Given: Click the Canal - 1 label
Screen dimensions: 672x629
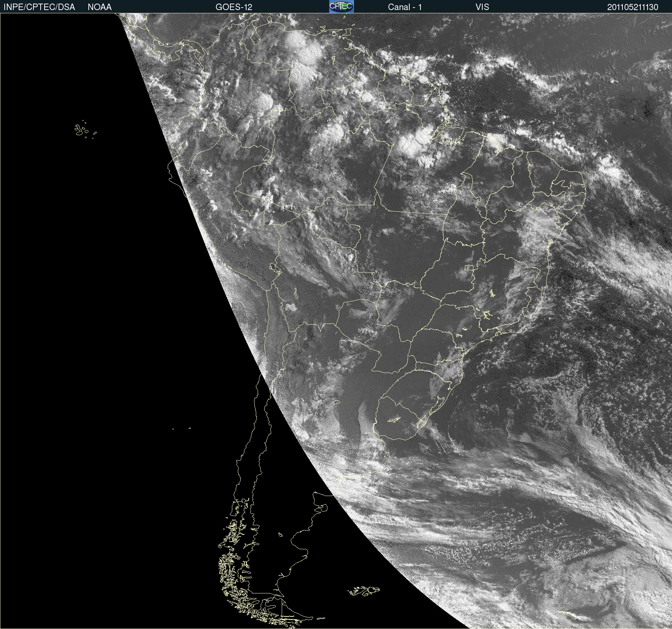Looking at the screenshot, I should 405,7.
